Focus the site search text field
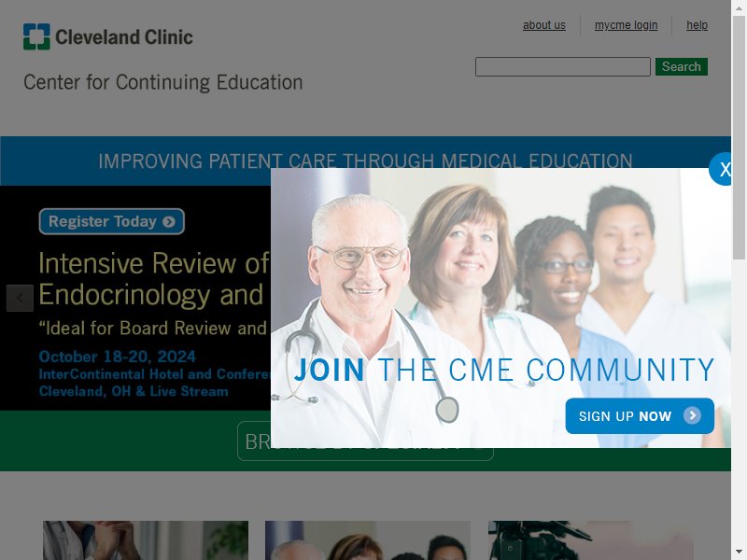 (563, 66)
